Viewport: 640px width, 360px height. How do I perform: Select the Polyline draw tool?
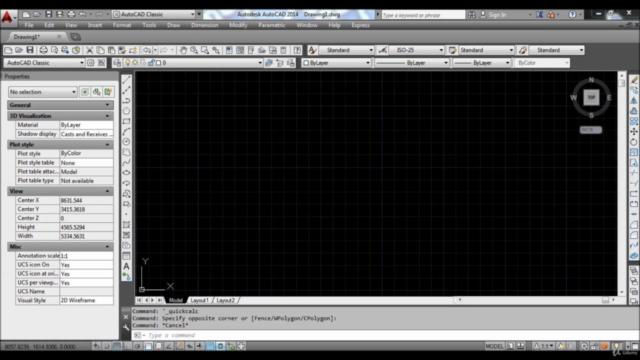coord(127,100)
